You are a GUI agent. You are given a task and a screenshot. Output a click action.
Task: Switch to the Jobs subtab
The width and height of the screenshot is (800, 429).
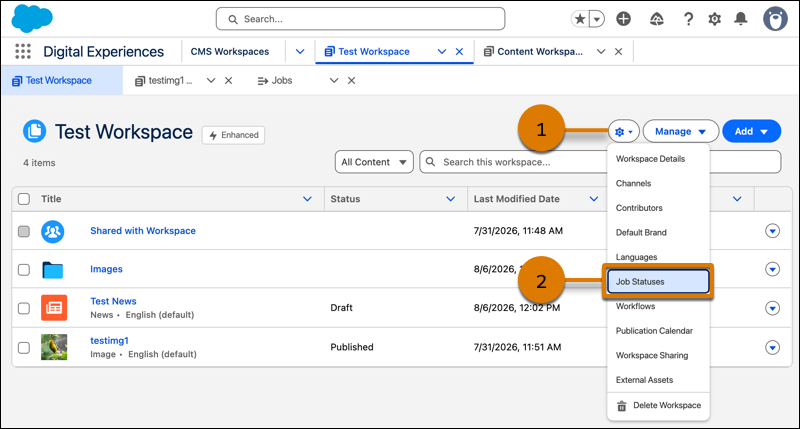(275, 81)
